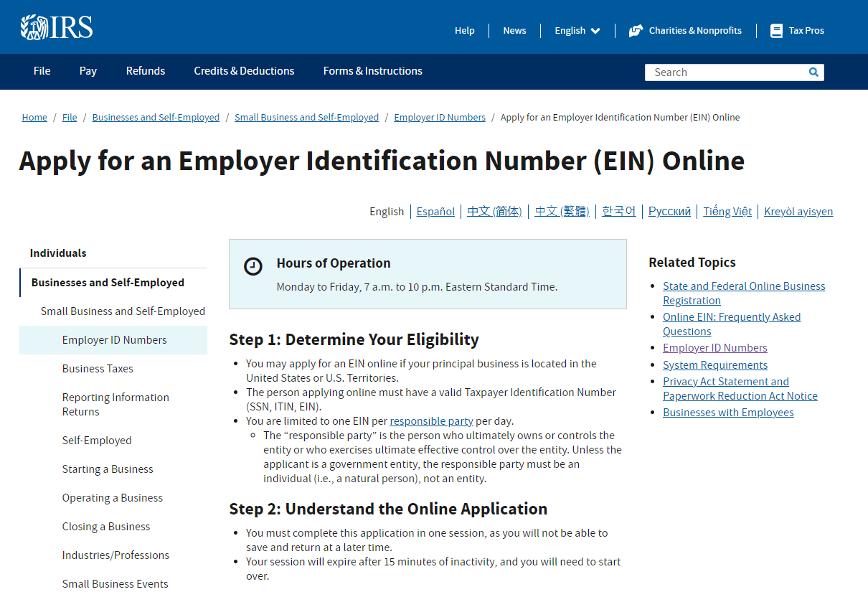Open Privacy Act Statement and Paperwork Reduction Notice
This screenshot has width=868, height=597.
pyautogui.click(x=740, y=389)
